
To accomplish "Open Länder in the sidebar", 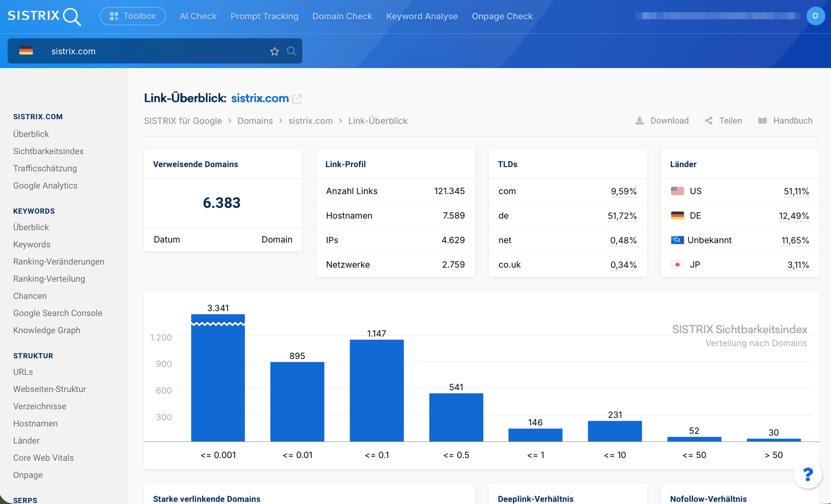I will click(x=26, y=441).
